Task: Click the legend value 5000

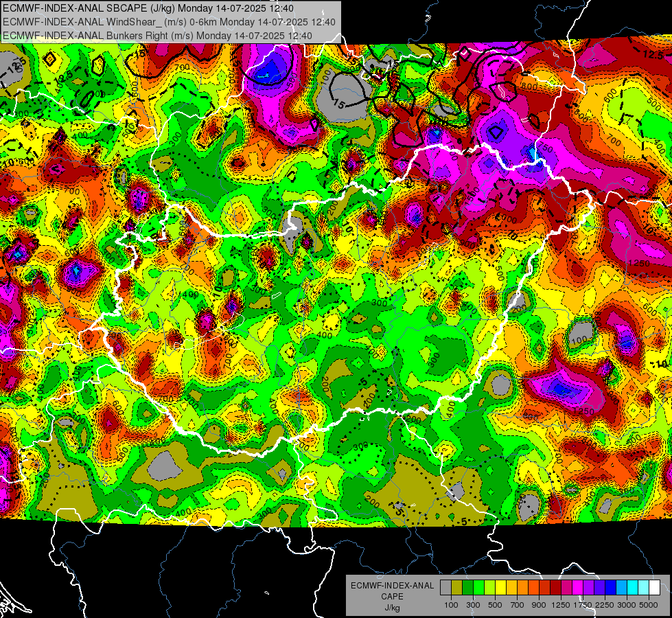Action: point(649,605)
